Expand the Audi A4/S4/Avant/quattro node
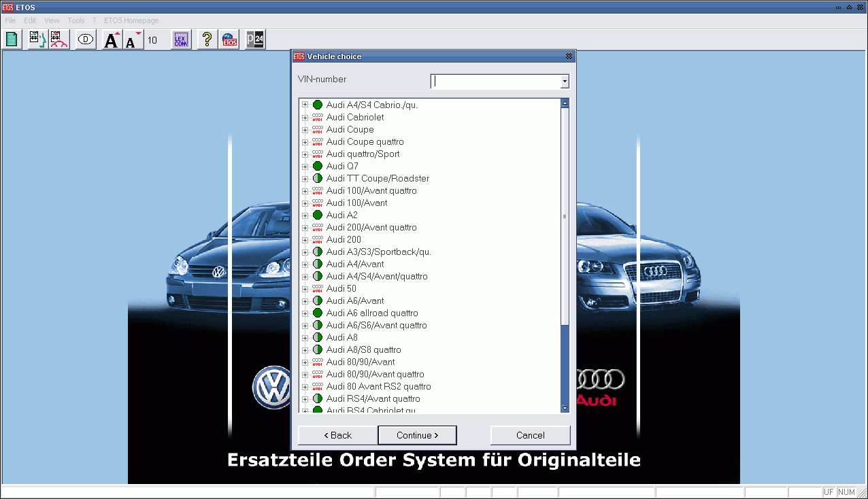This screenshot has width=868, height=499. (305, 277)
